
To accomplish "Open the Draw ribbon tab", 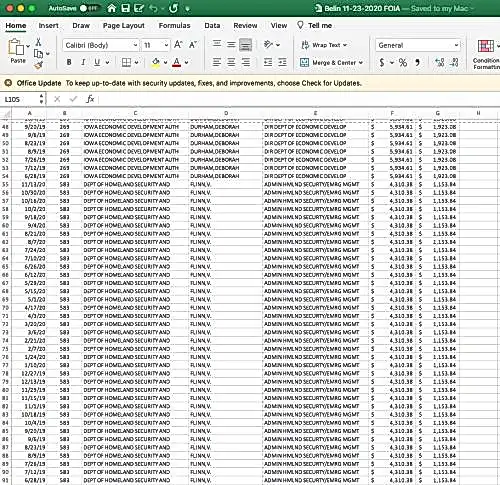I will click(x=81, y=26).
